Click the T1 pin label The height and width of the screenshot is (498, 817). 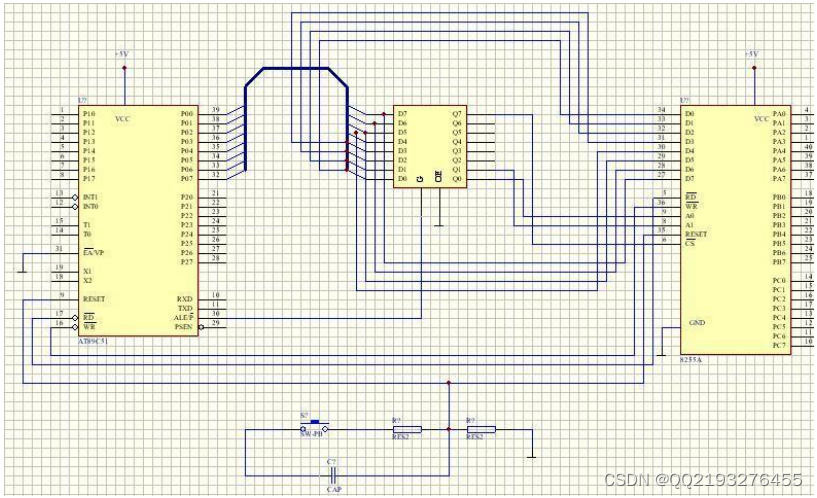pos(86,225)
